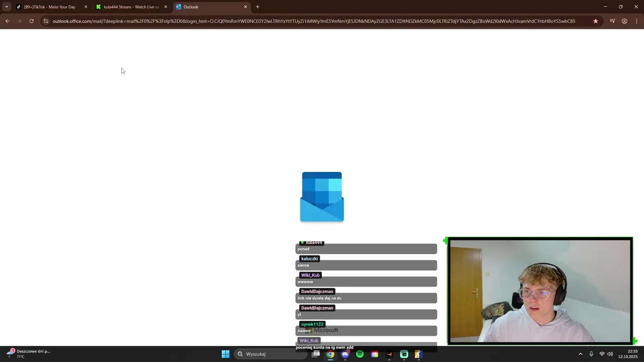Click the webcam overlay video
This screenshot has height=362, width=644.
coord(540,291)
